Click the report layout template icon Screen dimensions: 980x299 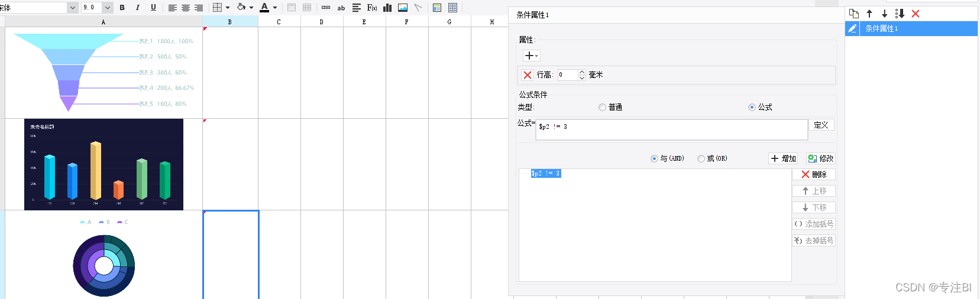click(437, 8)
